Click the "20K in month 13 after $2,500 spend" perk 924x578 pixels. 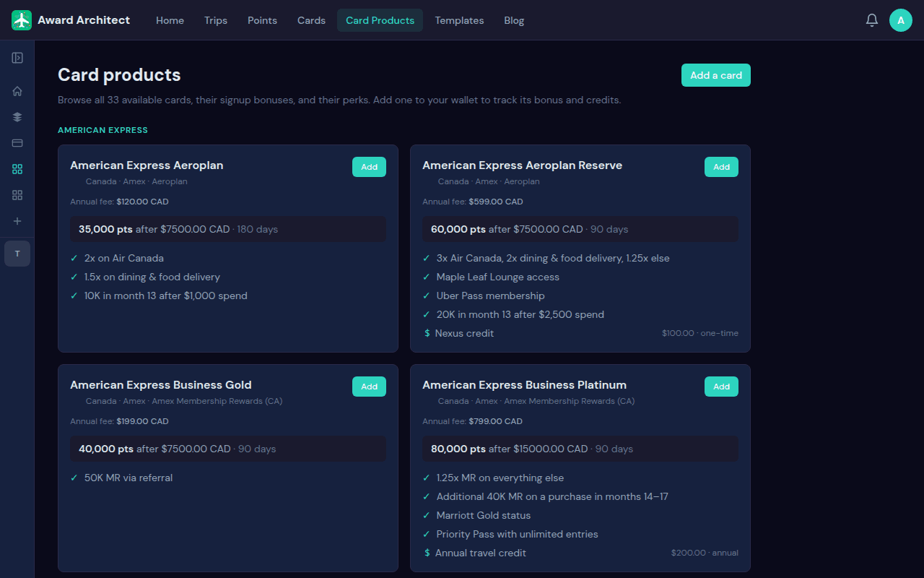520,314
